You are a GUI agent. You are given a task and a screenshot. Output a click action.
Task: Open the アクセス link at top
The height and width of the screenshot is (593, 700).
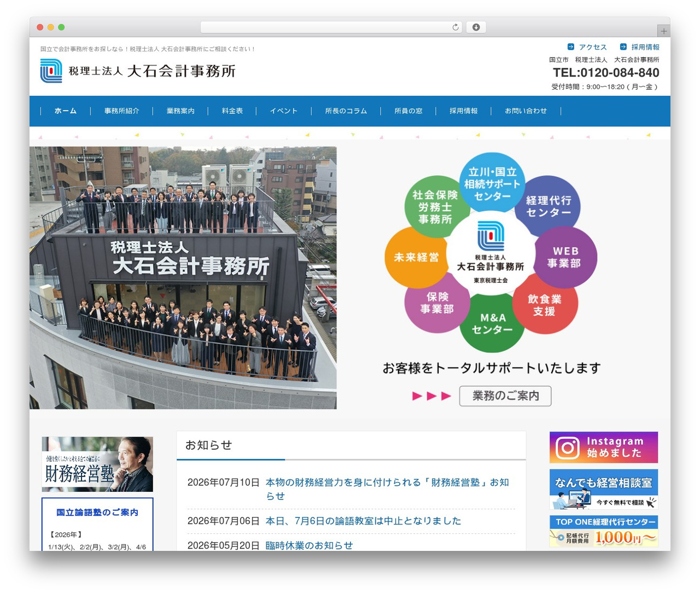coord(593,47)
